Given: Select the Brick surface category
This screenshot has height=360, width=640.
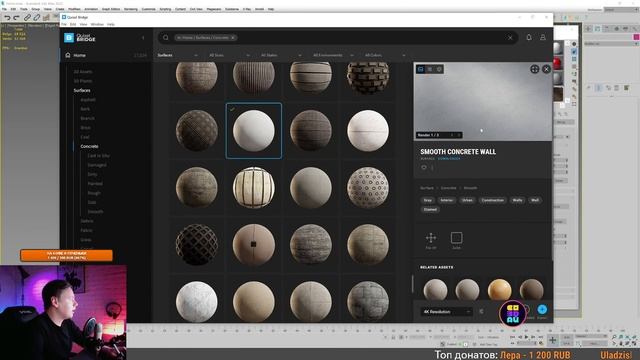Looking at the screenshot, I should 85,127.
